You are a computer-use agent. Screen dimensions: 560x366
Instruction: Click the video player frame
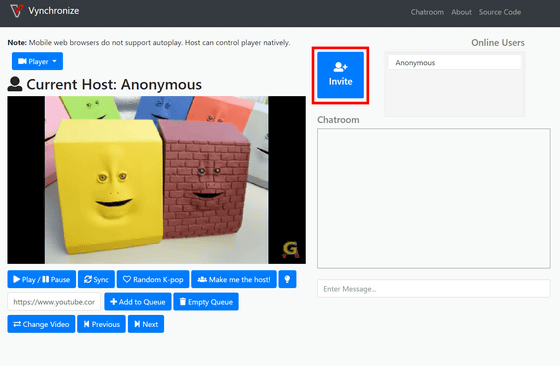tap(156, 180)
